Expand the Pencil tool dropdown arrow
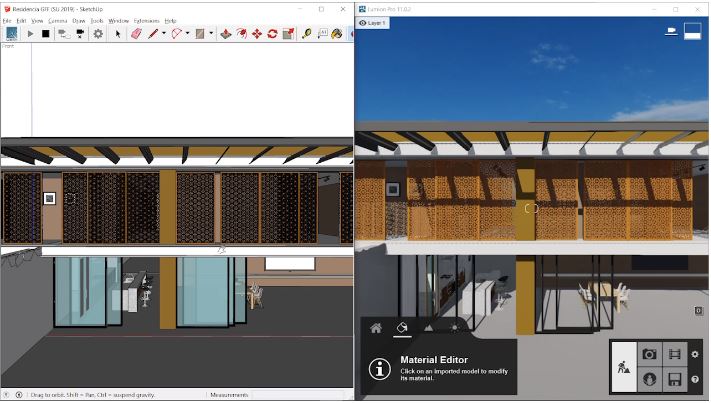 click(164, 33)
